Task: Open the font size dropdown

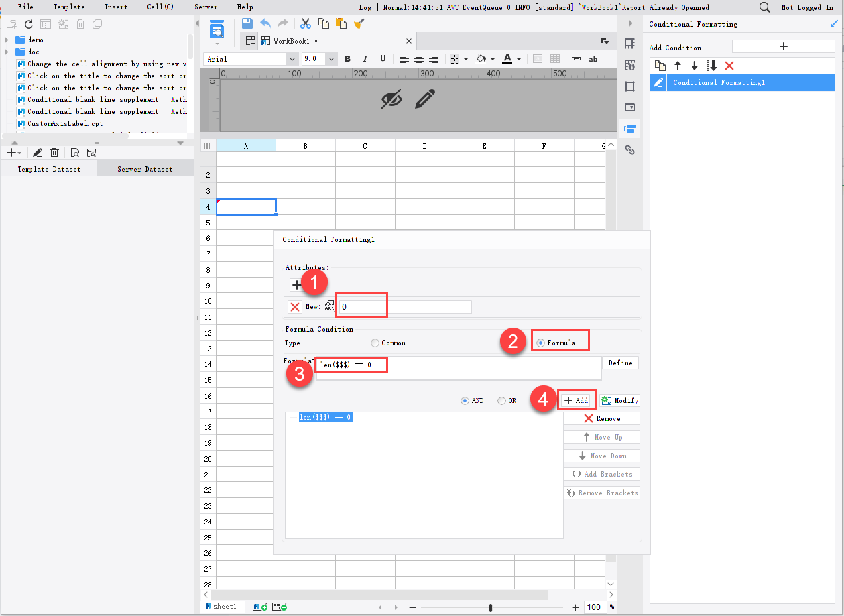Action: pos(331,58)
